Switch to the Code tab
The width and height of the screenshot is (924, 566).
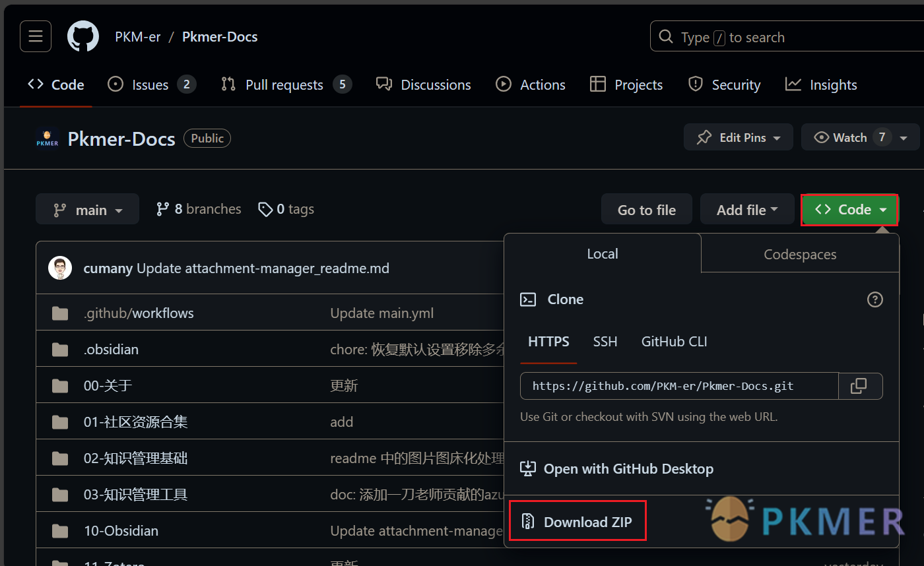(56, 84)
